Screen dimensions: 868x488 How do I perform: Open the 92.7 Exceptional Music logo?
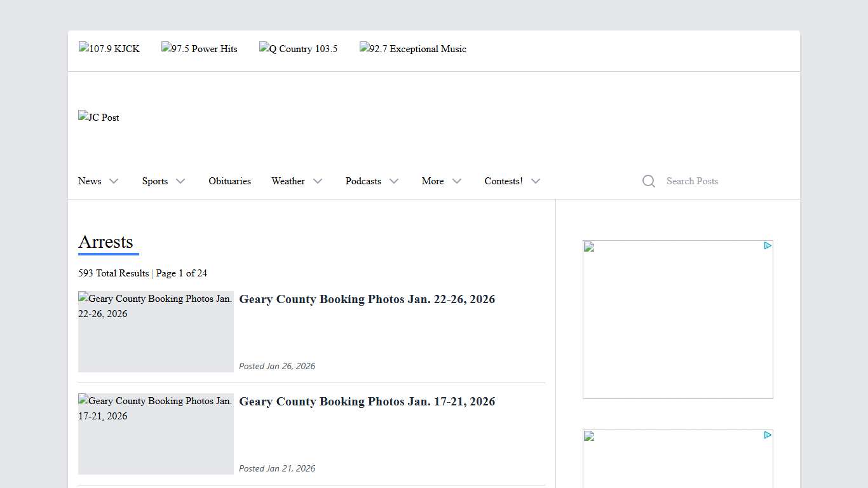[413, 49]
